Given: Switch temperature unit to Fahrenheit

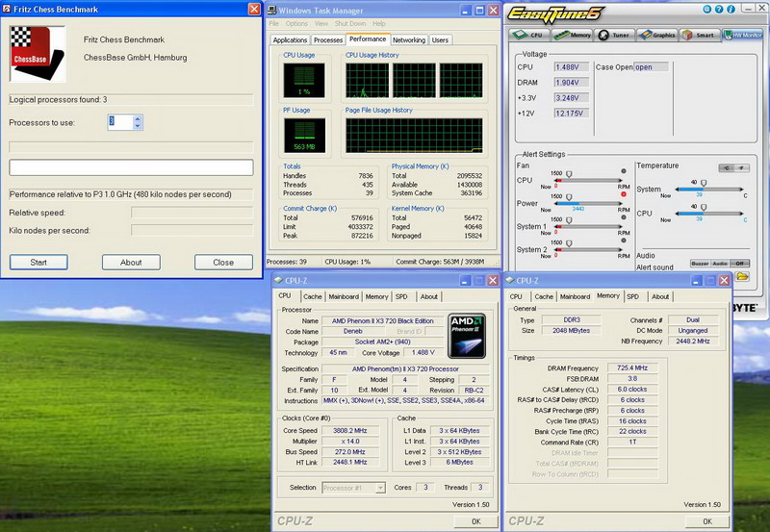Looking at the screenshot, I should pyautogui.click(x=743, y=167).
